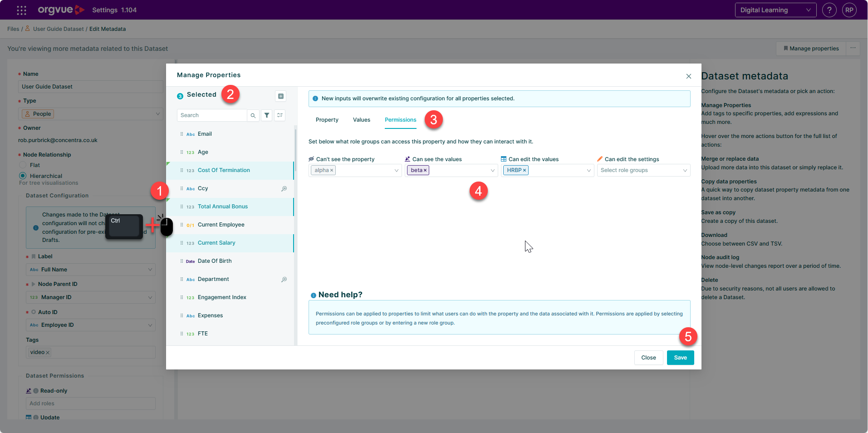Image resolution: width=868 pixels, height=433 pixels.
Task: Select the Engagement Index property
Action: click(x=230, y=297)
